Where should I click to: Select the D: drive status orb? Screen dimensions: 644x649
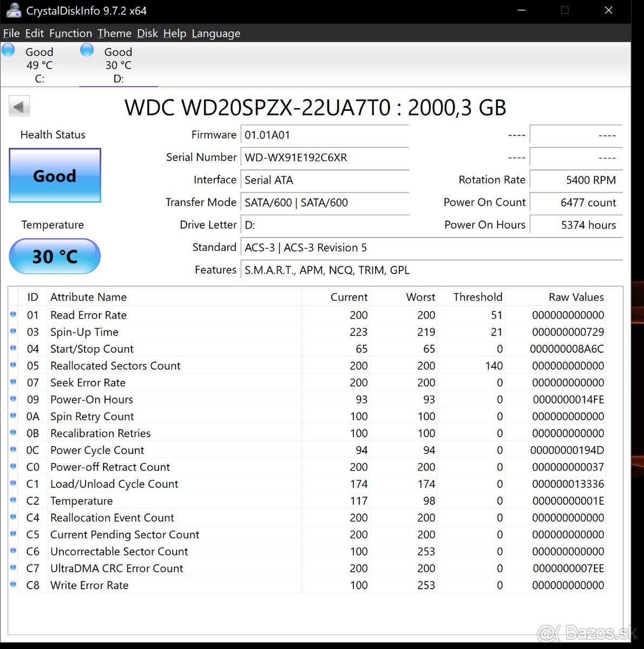87,50
